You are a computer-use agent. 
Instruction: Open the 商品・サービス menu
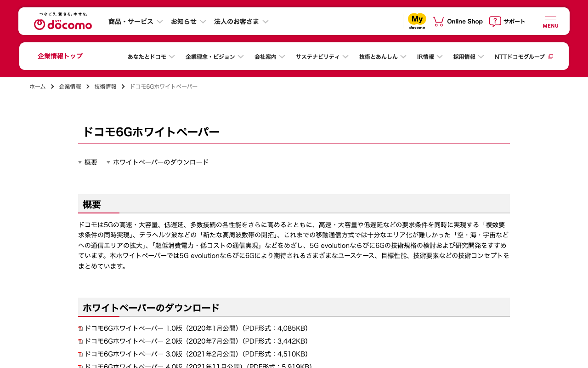pos(131,22)
